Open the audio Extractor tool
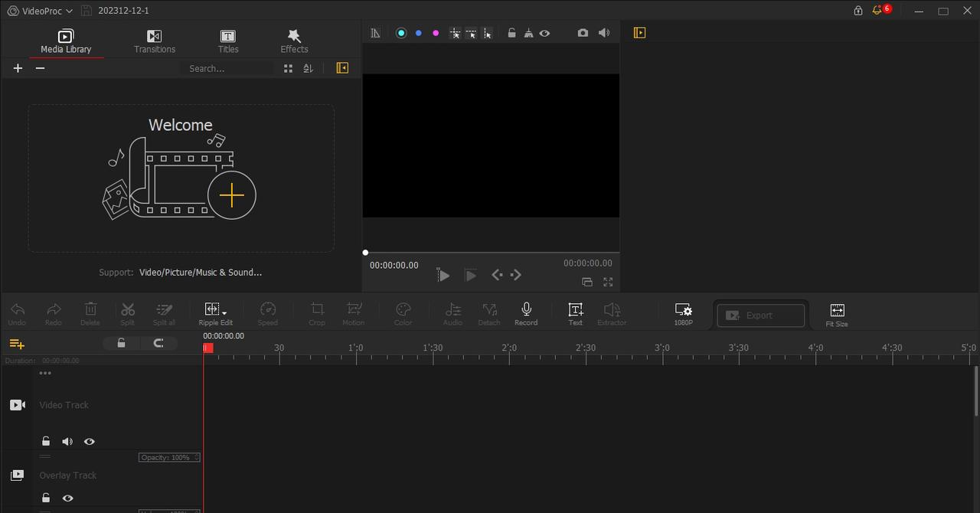 point(612,314)
